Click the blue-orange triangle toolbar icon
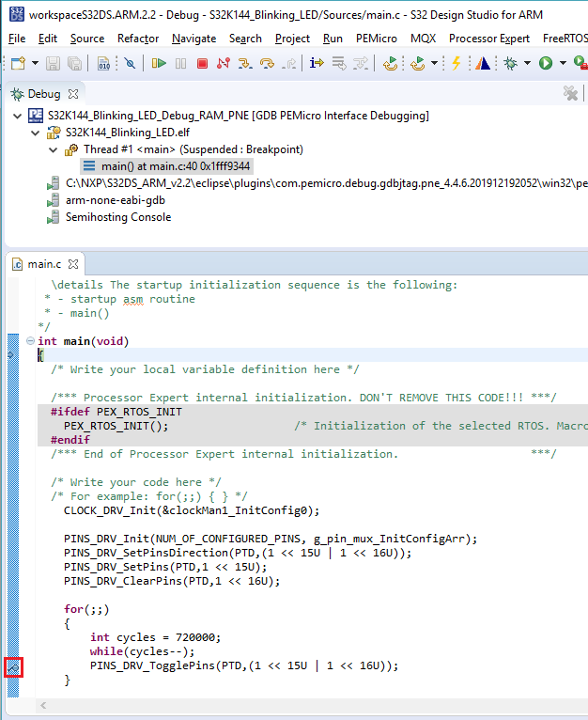 pos(483,63)
